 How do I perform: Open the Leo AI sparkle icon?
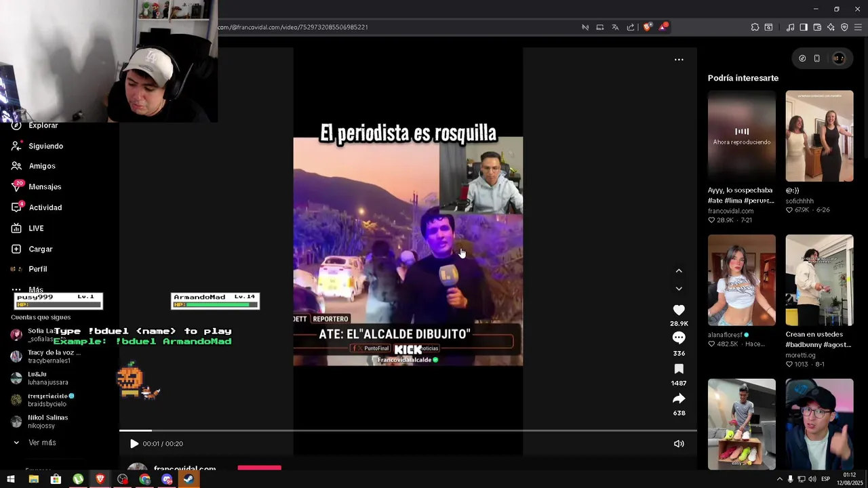[x=831, y=27]
